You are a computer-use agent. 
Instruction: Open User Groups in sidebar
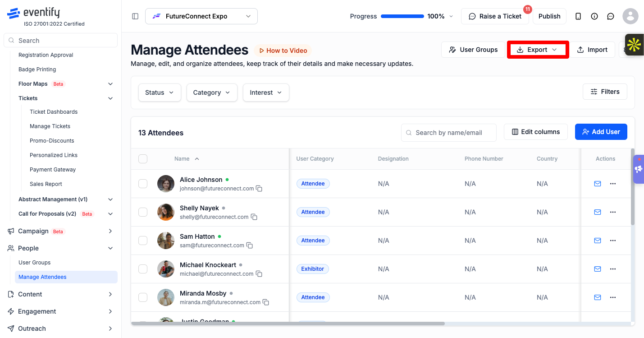(35, 263)
